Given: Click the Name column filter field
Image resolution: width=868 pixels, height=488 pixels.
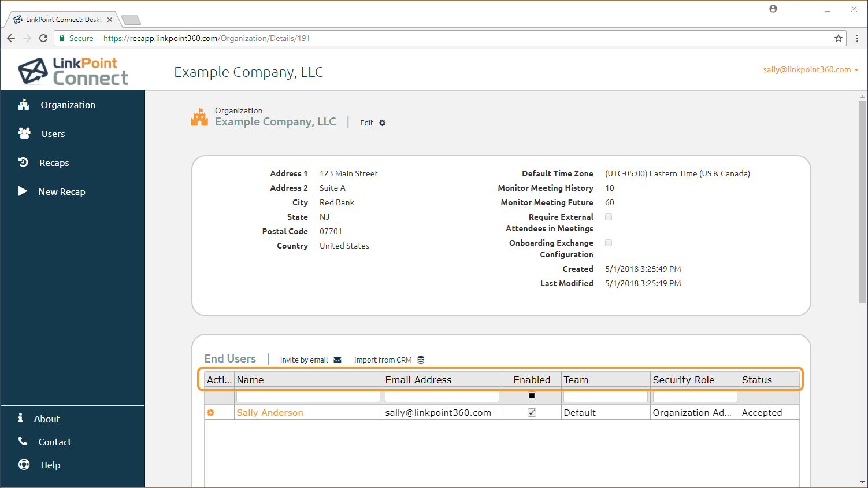Looking at the screenshot, I should [308, 397].
